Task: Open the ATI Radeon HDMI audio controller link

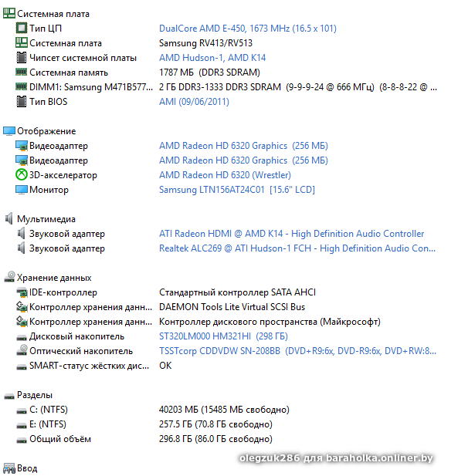Action: pyautogui.click(x=291, y=234)
